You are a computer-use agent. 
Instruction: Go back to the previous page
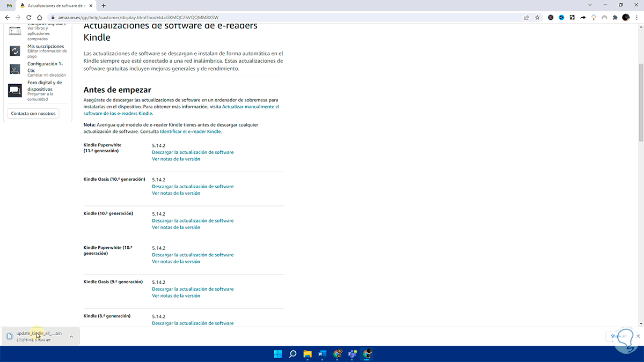click(x=7, y=17)
